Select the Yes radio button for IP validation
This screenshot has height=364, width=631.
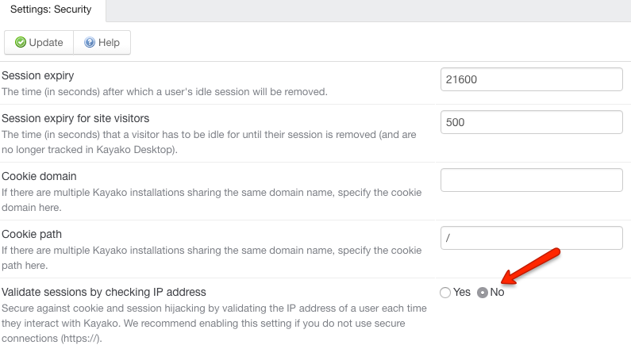445,293
